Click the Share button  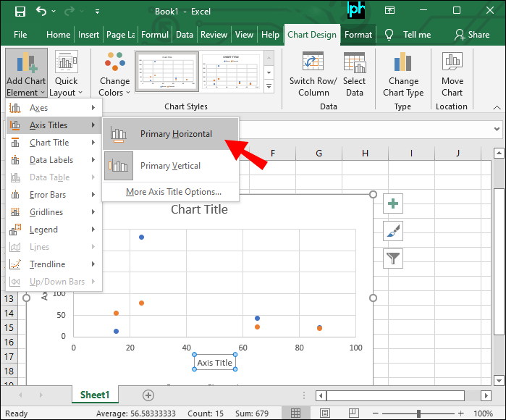point(472,34)
